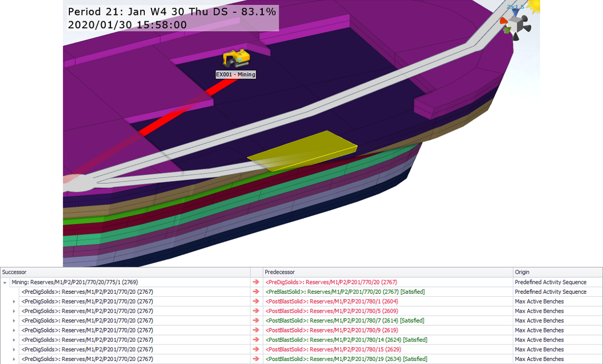
Task: Click Max Active Benches in the 2609 row
Action: click(x=539, y=311)
